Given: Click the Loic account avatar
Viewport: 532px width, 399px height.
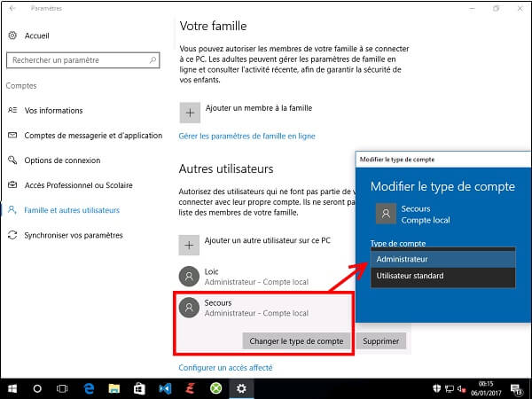Looking at the screenshot, I should coord(189,277).
